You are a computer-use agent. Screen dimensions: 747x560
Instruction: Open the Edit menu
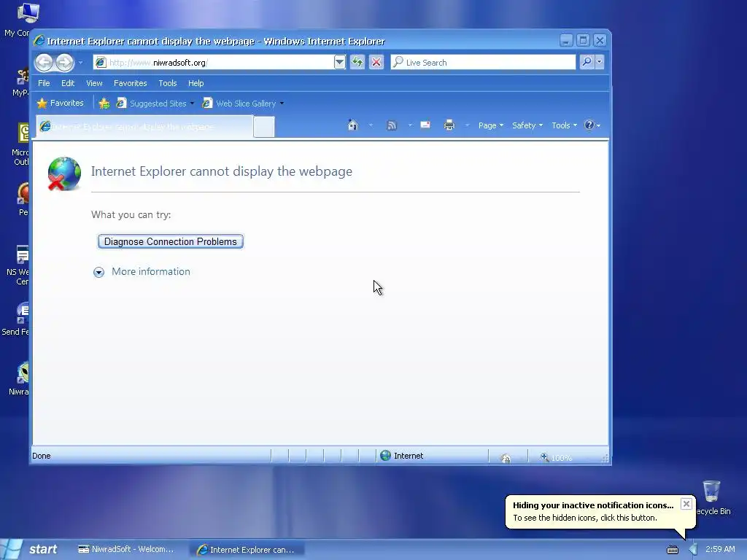tap(68, 83)
